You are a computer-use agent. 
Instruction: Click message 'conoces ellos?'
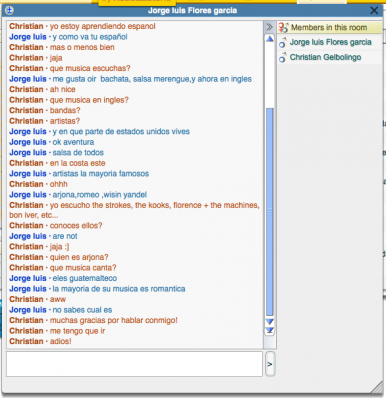pos(76,226)
